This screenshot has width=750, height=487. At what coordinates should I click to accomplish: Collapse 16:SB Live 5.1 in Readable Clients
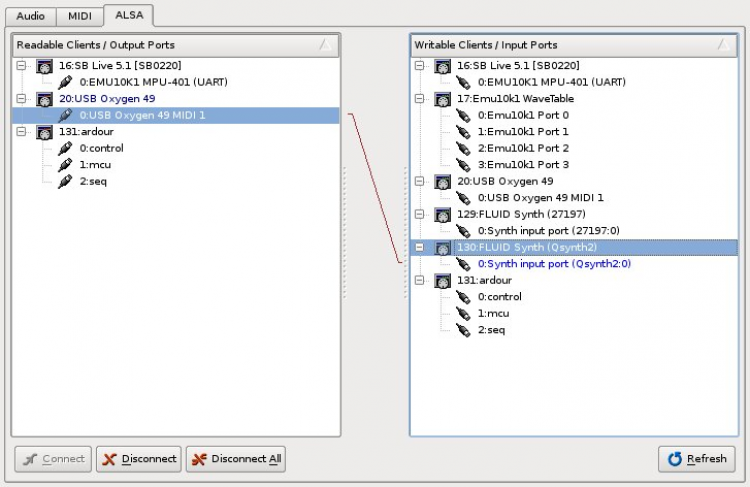pyautogui.click(x=21, y=65)
